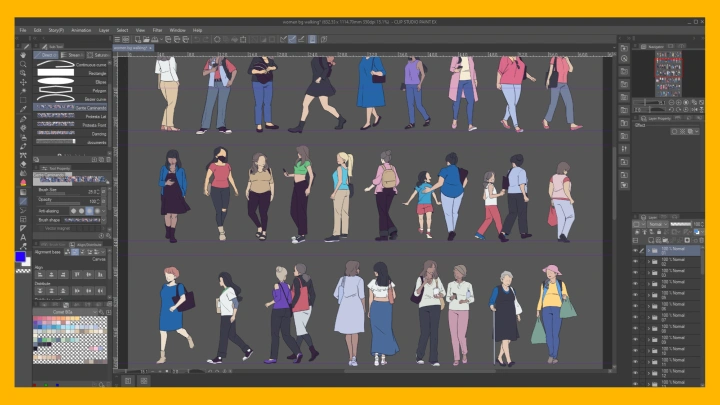Expand layer folder 02

(649, 262)
